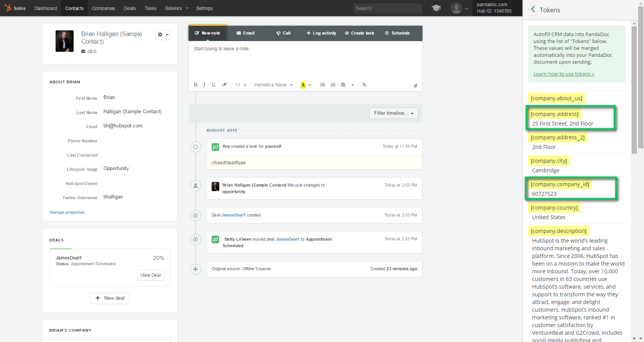Click the Manage properties link

click(68, 212)
